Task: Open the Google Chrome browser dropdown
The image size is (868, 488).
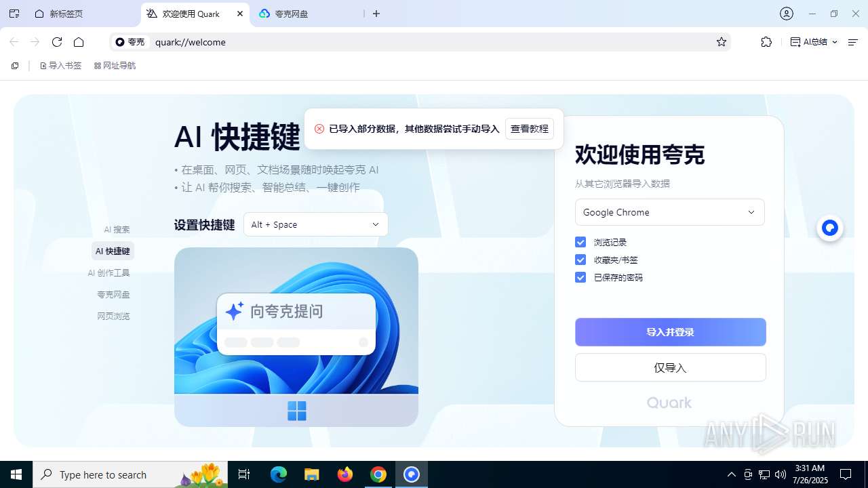Action: click(x=670, y=212)
